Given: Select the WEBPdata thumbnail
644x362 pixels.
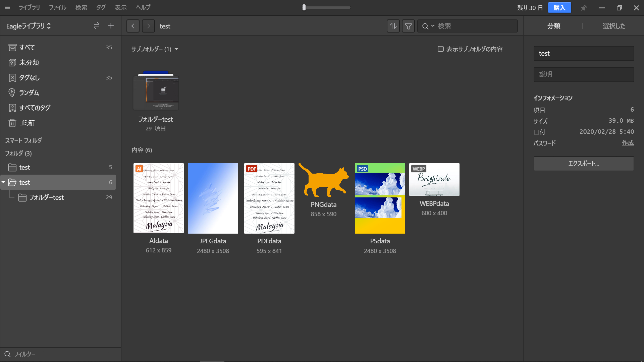Looking at the screenshot, I should (434, 179).
